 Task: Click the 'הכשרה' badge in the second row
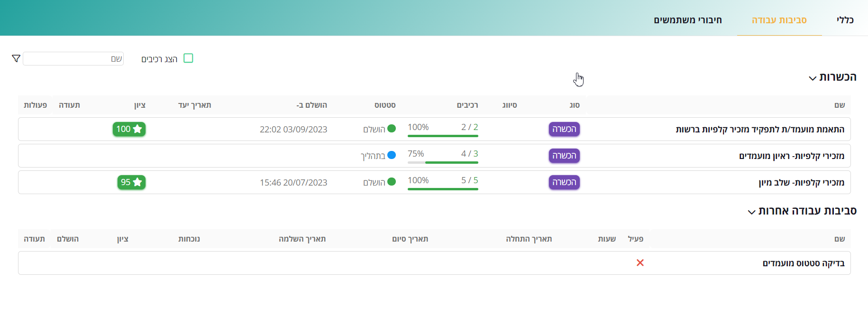tap(564, 156)
